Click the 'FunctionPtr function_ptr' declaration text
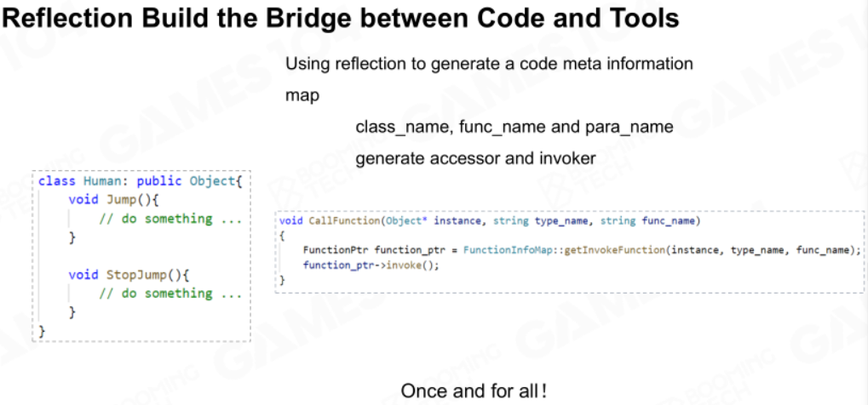The width and height of the screenshot is (868, 405). tap(374, 251)
